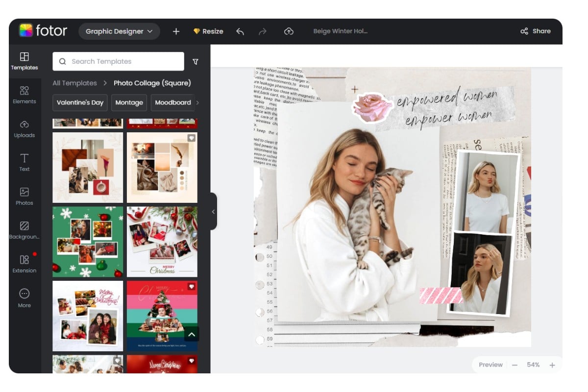Go back to All Templates
The image size is (588, 392).
[74, 83]
